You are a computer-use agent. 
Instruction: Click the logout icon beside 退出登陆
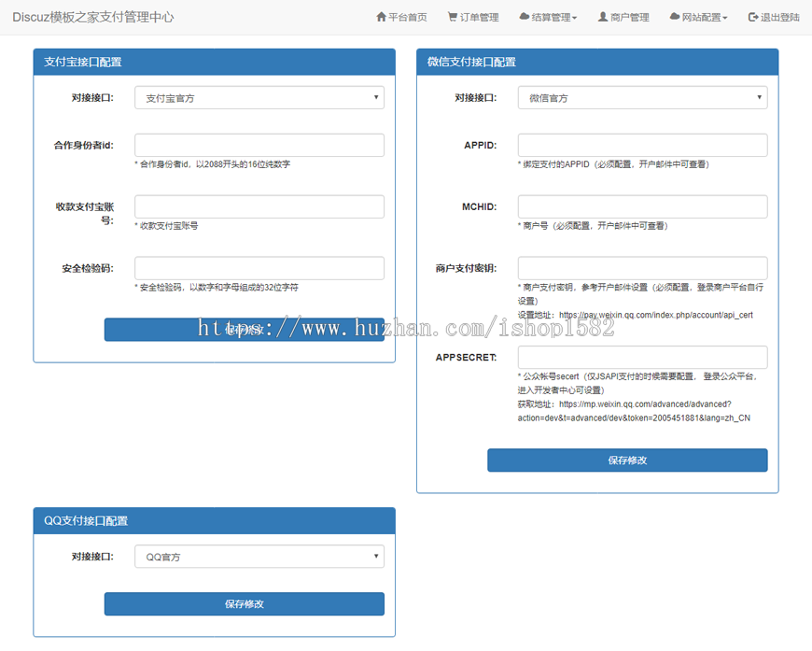(753, 17)
